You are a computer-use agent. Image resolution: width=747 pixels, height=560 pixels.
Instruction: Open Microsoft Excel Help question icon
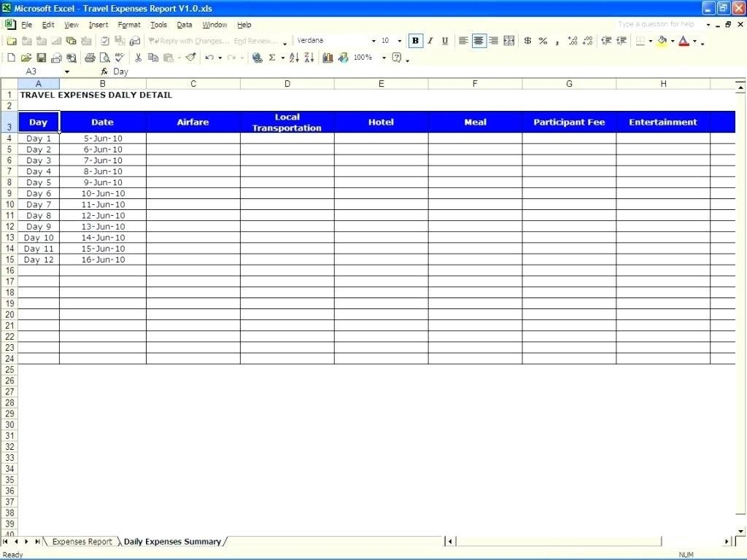pos(397,58)
